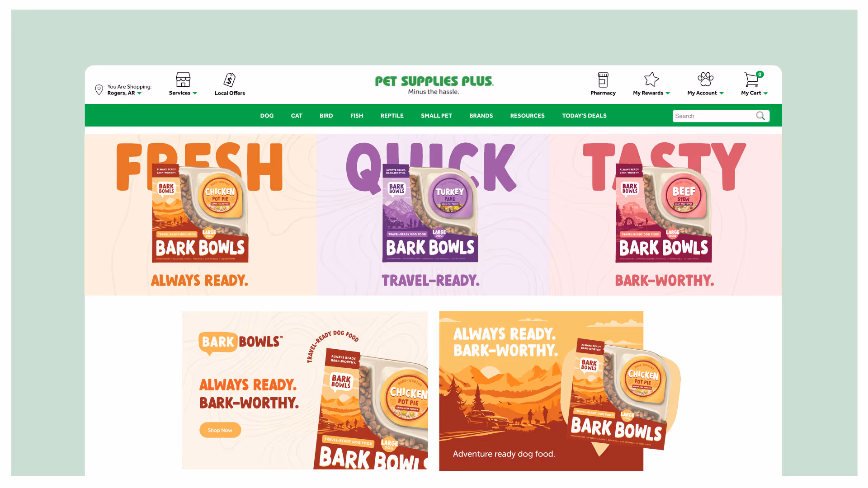868x488 pixels.
Task: Expand the My Account dropdown arrow
Action: (x=722, y=93)
